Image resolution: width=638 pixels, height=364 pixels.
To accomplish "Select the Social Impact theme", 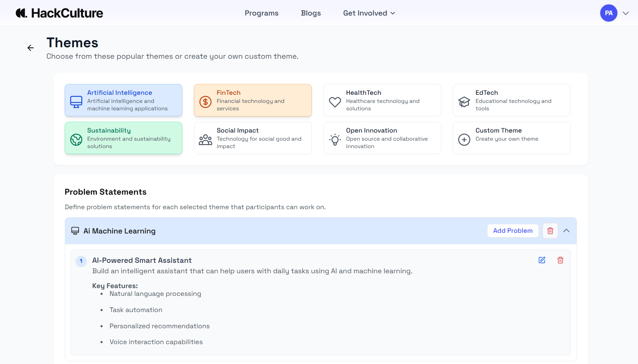I will tap(252, 138).
